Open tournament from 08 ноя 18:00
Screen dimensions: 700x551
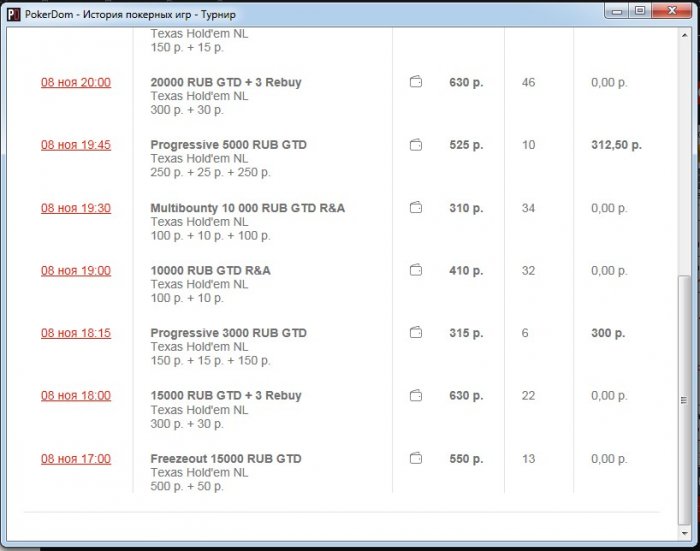click(76, 396)
